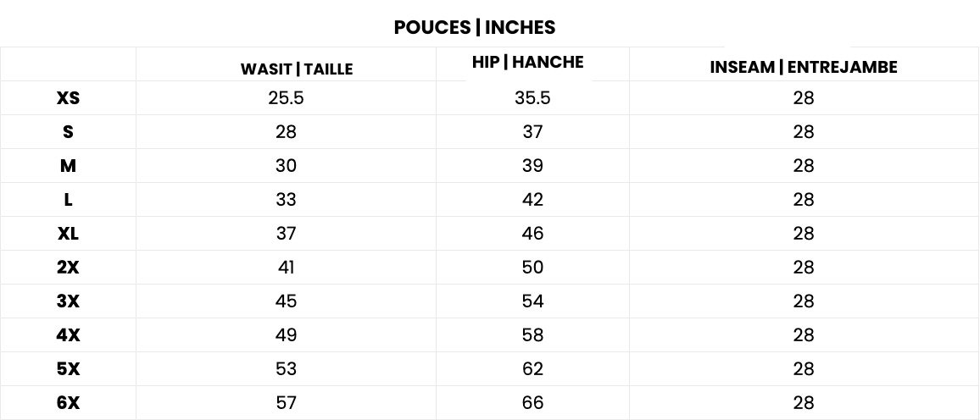
Task: Select the waist value 25.5
Action: click(287, 98)
